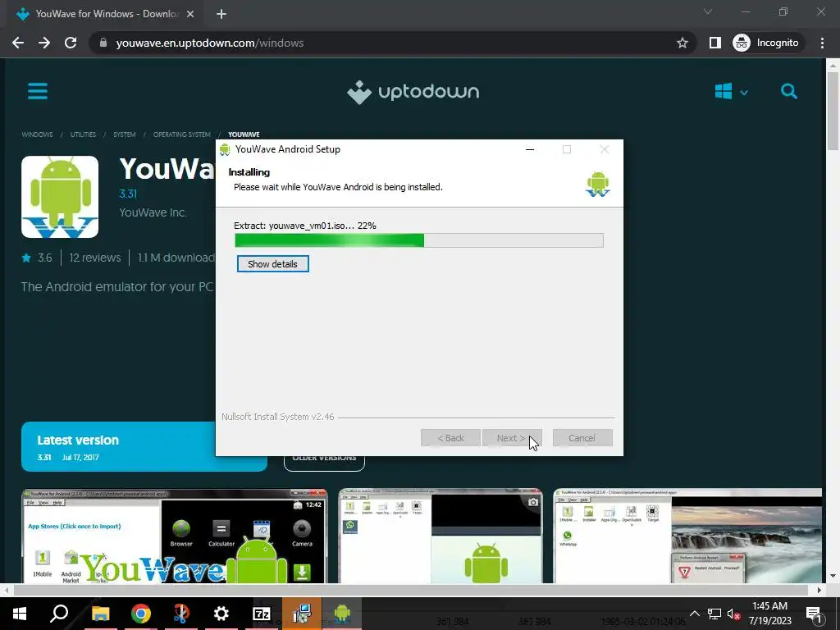The height and width of the screenshot is (630, 840).
Task: Click the YouWave app icon on the page
Action: pos(60,197)
